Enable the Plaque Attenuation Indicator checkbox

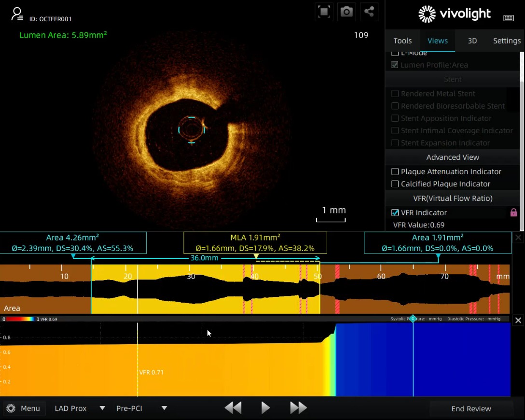(395, 171)
